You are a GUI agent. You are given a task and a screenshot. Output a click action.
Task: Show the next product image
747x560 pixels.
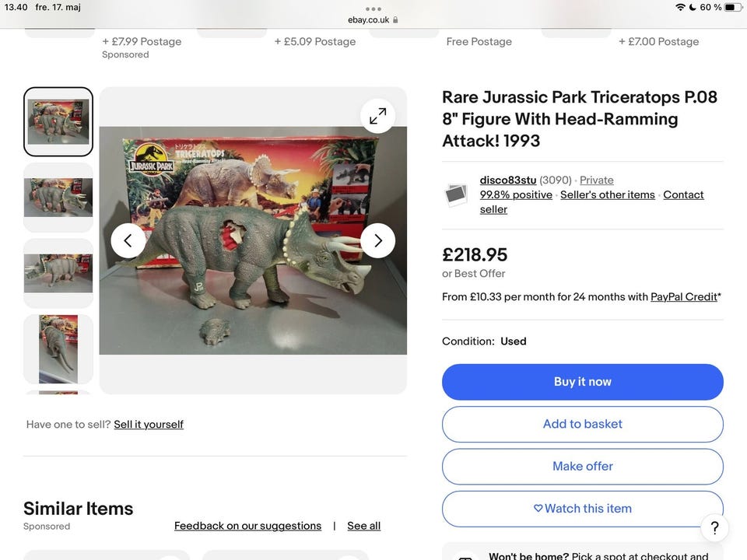pyautogui.click(x=377, y=240)
